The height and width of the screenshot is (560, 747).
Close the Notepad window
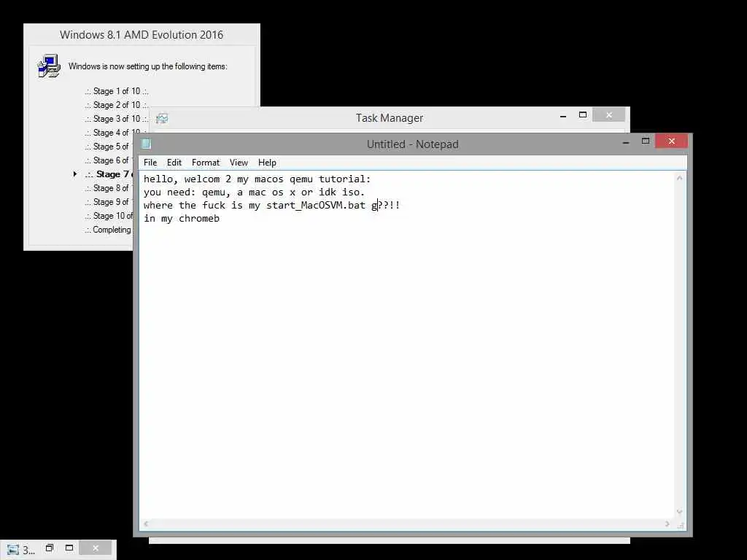671,141
